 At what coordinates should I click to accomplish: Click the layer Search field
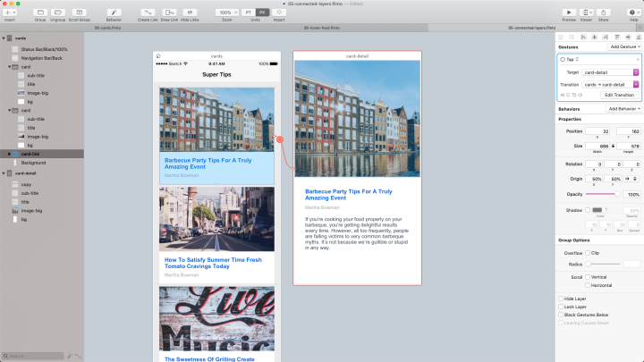(33, 356)
